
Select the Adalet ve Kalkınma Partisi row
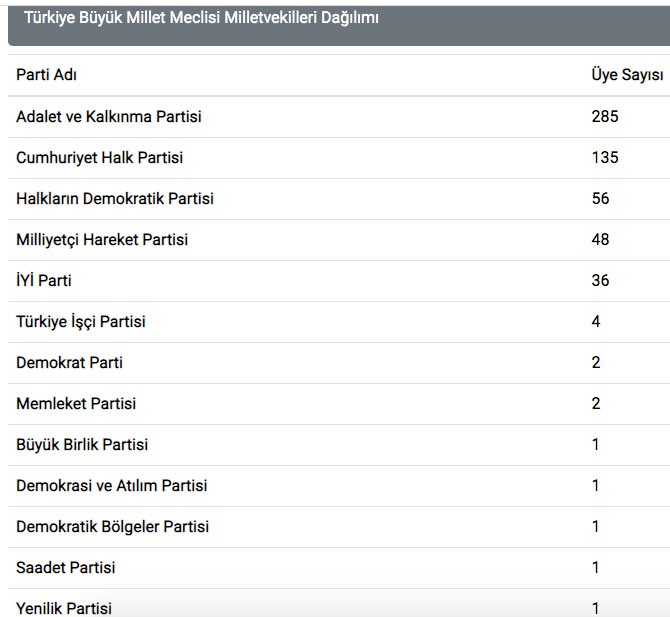(109, 117)
